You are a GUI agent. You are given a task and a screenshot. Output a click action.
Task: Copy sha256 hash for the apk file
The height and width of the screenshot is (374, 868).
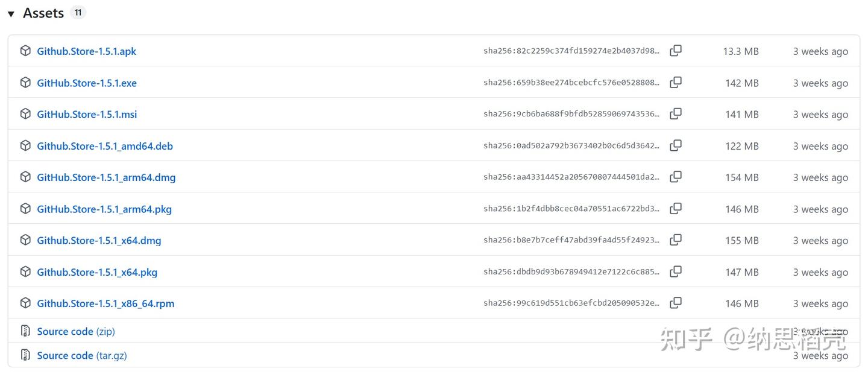(x=676, y=51)
